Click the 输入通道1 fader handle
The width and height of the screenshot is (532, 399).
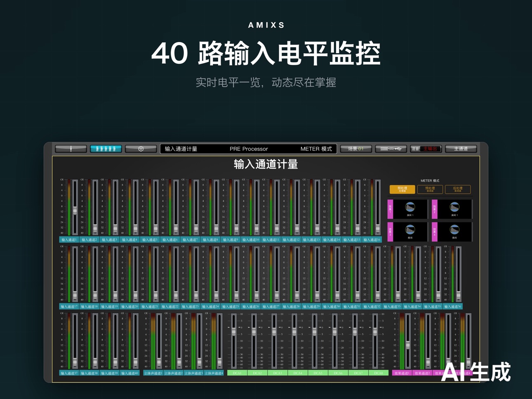(75, 210)
